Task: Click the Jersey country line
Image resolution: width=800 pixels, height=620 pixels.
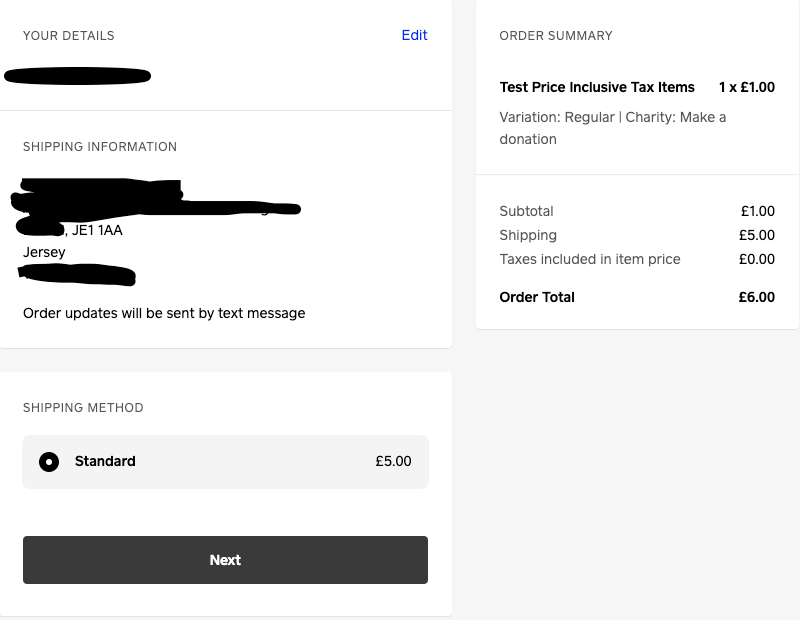Action: click(44, 252)
